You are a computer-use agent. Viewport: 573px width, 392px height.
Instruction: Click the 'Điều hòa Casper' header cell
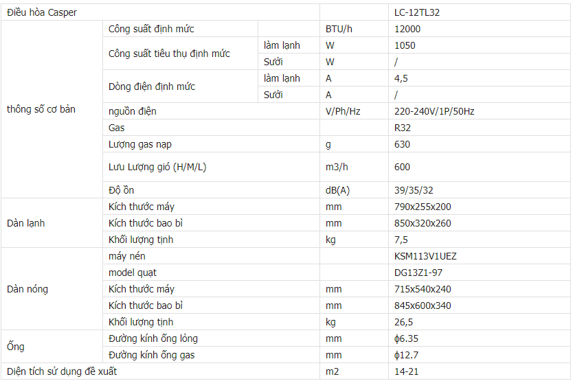(x=42, y=12)
